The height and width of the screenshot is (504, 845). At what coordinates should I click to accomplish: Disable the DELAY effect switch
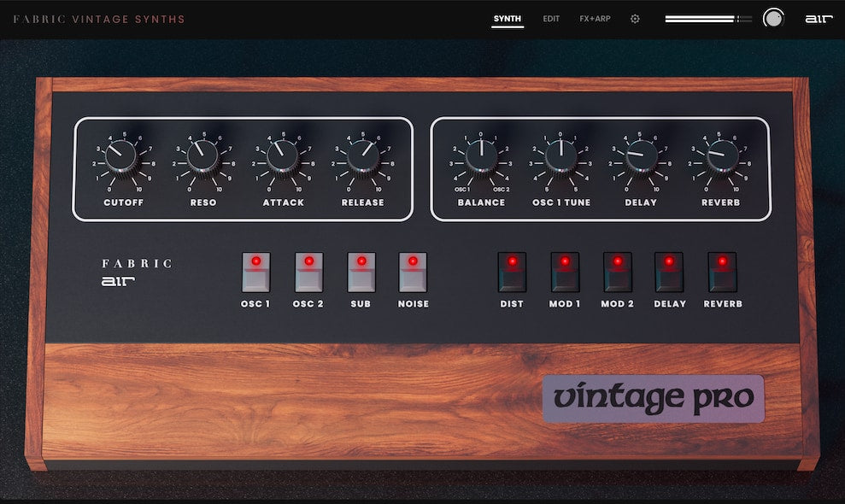[x=670, y=273]
